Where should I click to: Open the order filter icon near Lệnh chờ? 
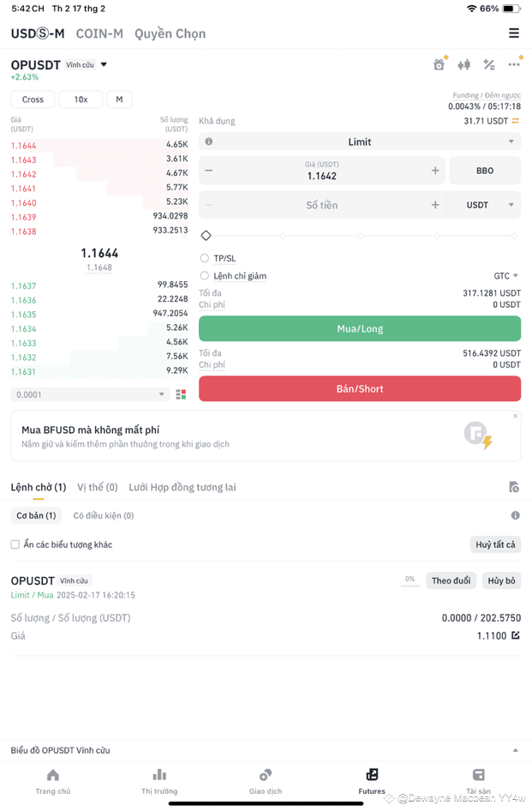pyautogui.click(x=515, y=486)
